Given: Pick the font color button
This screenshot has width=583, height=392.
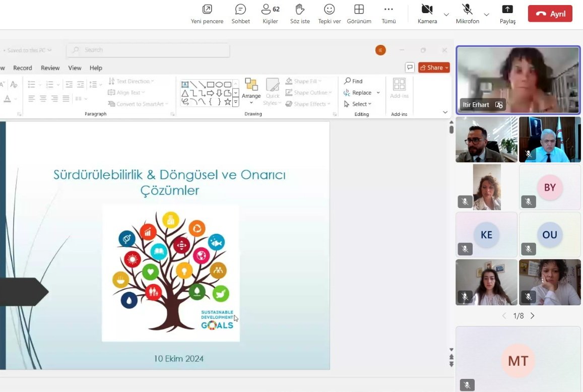Looking at the screenshot, I should click(x=7, y=99).
